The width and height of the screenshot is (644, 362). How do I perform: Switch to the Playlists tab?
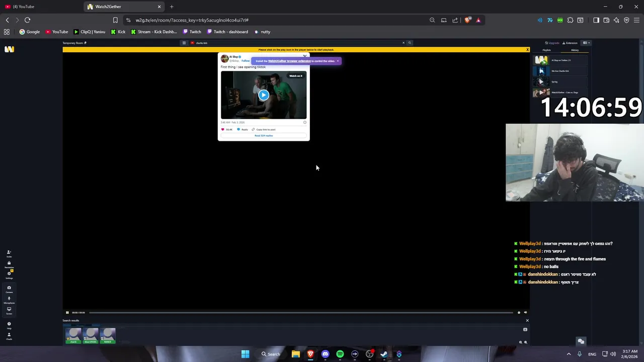click(x=546, y=50)
